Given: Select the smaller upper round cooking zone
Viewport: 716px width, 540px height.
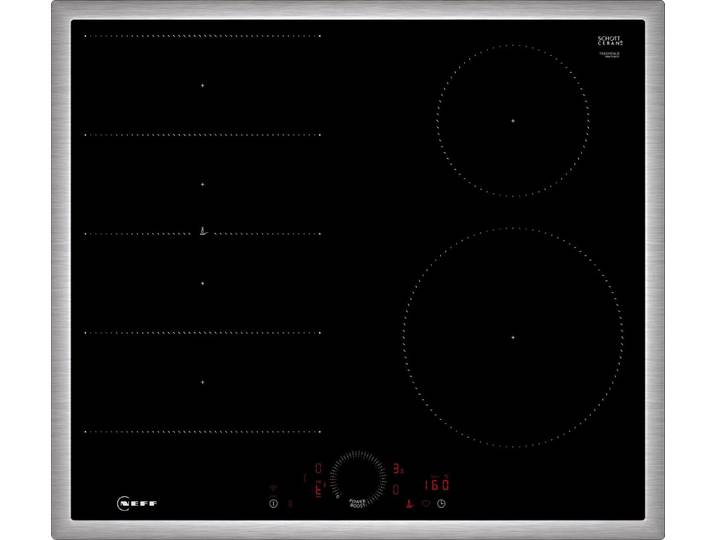Looking at the screenshot, I should [513, 121].
